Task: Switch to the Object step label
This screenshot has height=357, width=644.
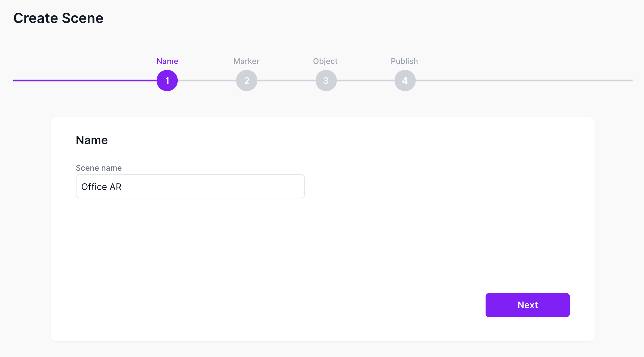Action: click(x=325, y=61)
